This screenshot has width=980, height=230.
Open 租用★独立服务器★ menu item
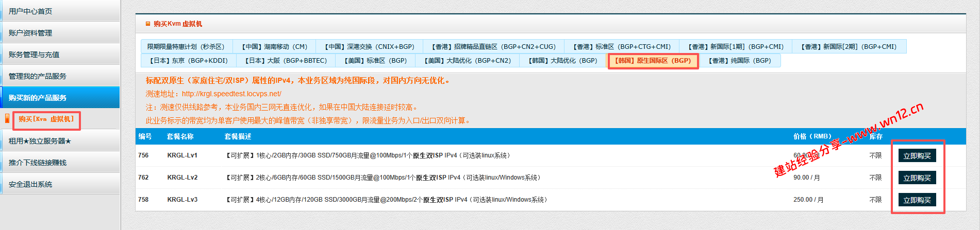pyautogui.click(x=40, y=141)
